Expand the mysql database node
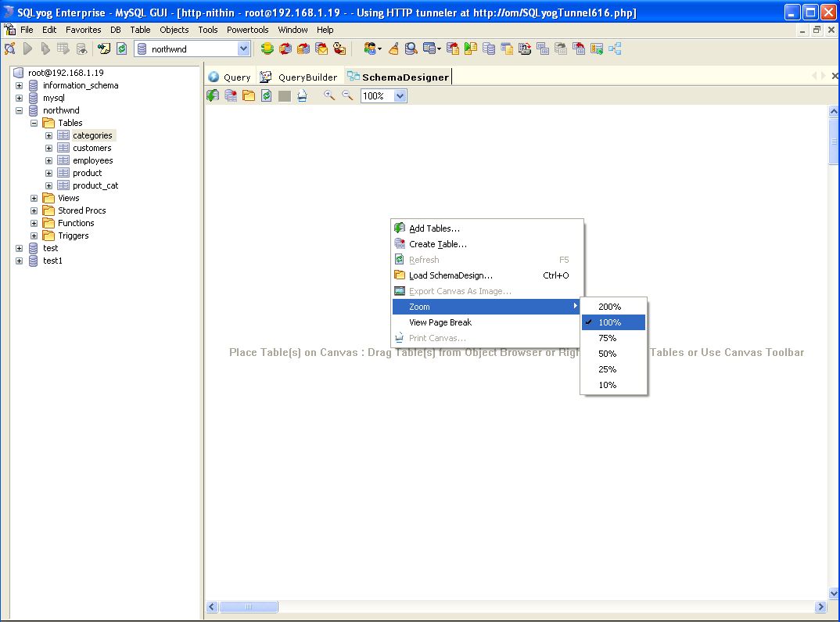 [20, 98]
